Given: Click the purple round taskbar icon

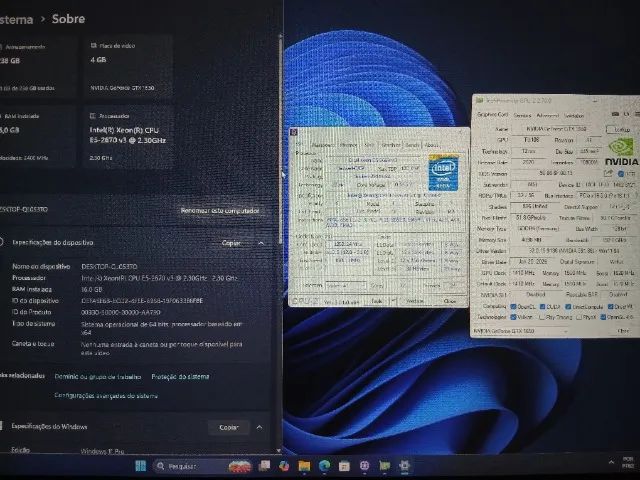Looking at the screenshot, I should 364,466.
